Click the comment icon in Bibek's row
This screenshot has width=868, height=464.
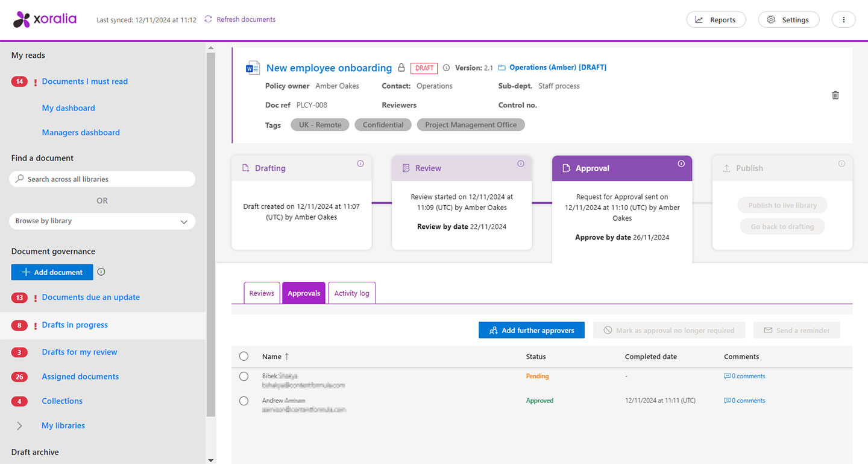[727, 376]
